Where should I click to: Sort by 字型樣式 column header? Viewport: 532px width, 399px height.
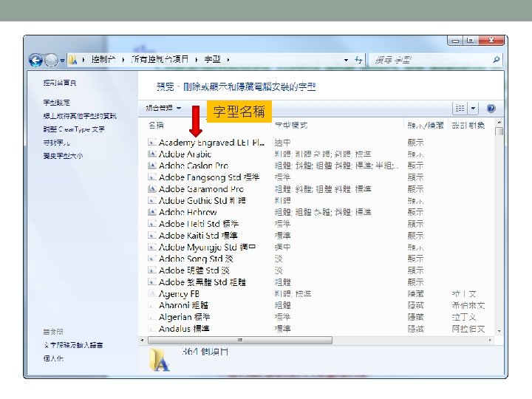coord(291,125)
